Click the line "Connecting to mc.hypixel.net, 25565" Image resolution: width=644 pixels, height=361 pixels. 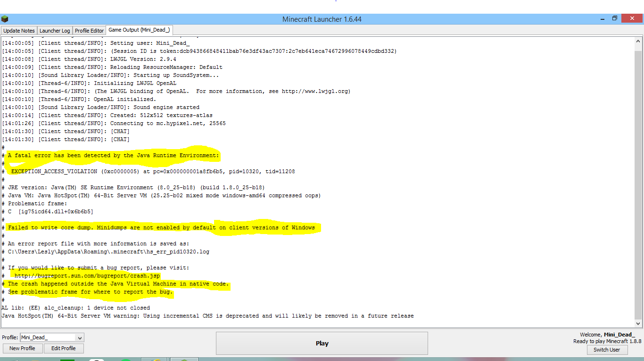click(114, 123)
